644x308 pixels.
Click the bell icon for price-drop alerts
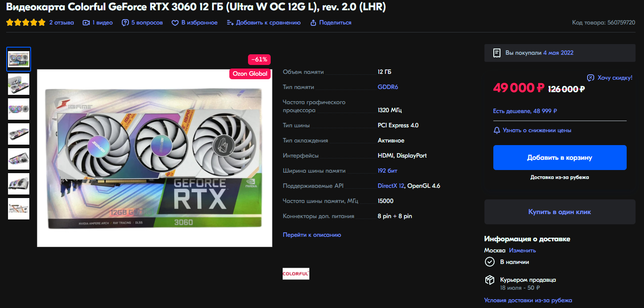(x=497, y=130)
